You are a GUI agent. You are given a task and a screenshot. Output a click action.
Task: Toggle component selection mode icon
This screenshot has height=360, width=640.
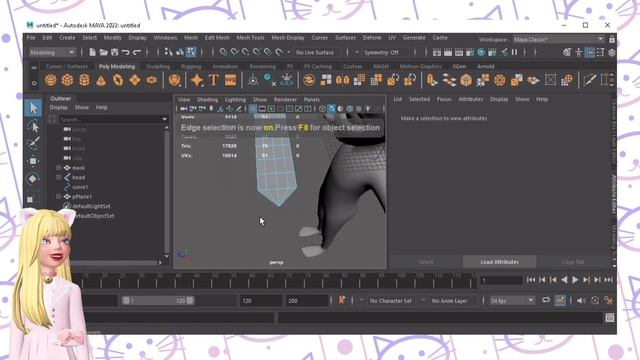tap(191, 52)
